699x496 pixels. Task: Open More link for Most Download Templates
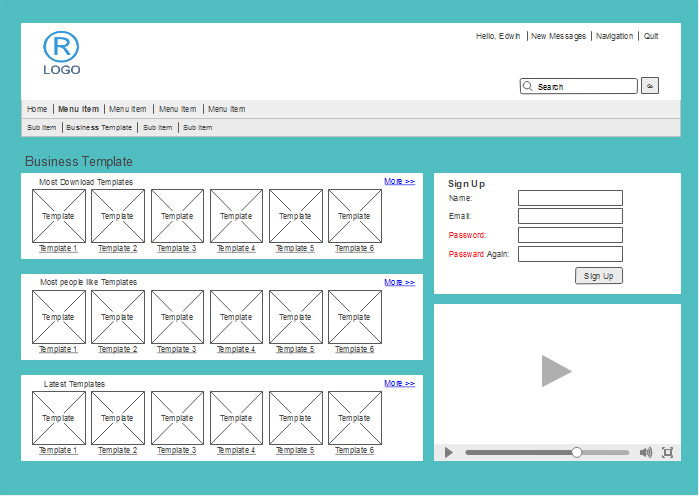coord(399,181)
